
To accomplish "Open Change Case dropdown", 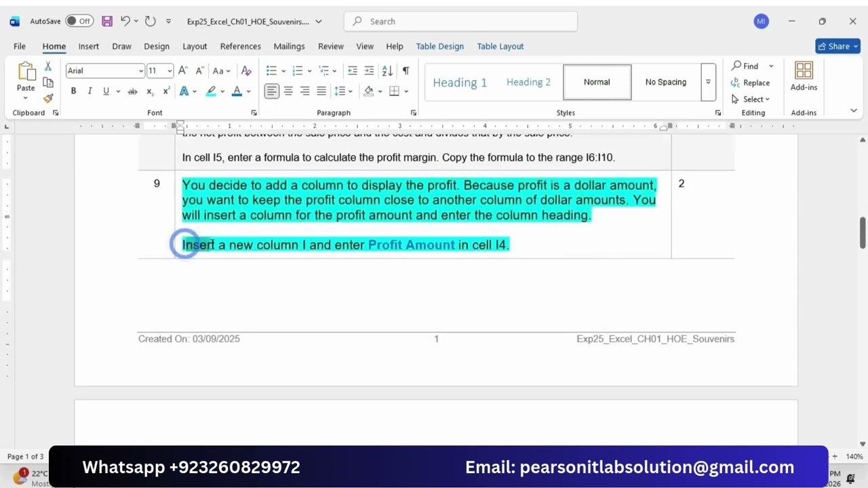I will (x=222, y=70).
